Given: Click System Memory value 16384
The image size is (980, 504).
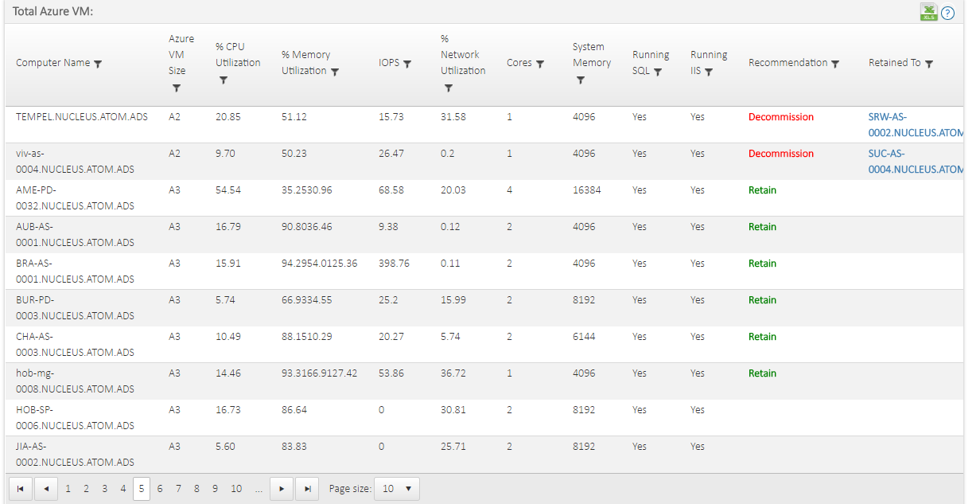Looking at the screenshot, I should (587, 190).
